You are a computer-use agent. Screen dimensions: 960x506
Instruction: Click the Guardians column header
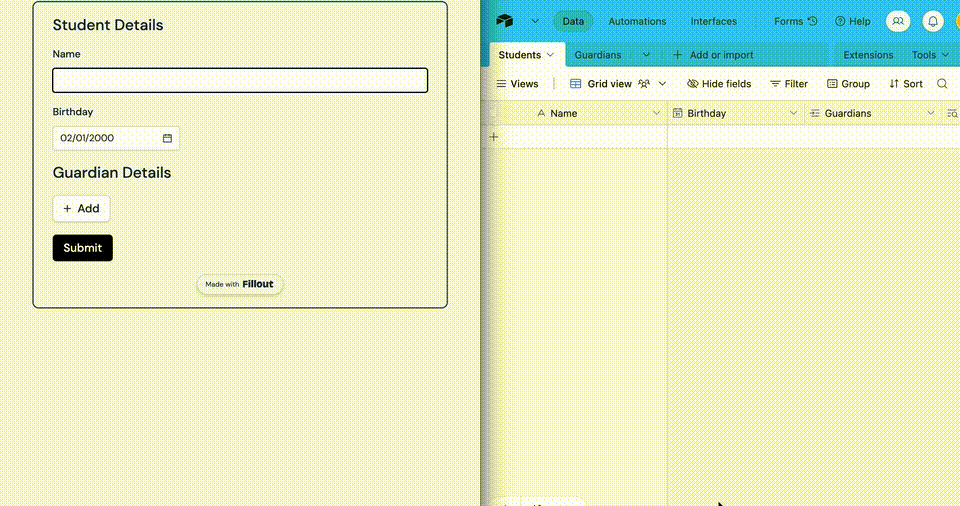pos(873,113)
